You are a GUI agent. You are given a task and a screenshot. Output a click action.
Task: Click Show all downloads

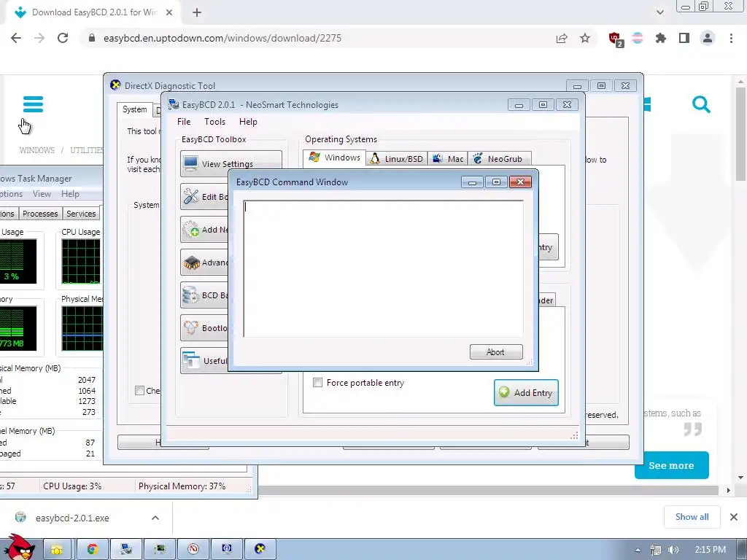692,517
